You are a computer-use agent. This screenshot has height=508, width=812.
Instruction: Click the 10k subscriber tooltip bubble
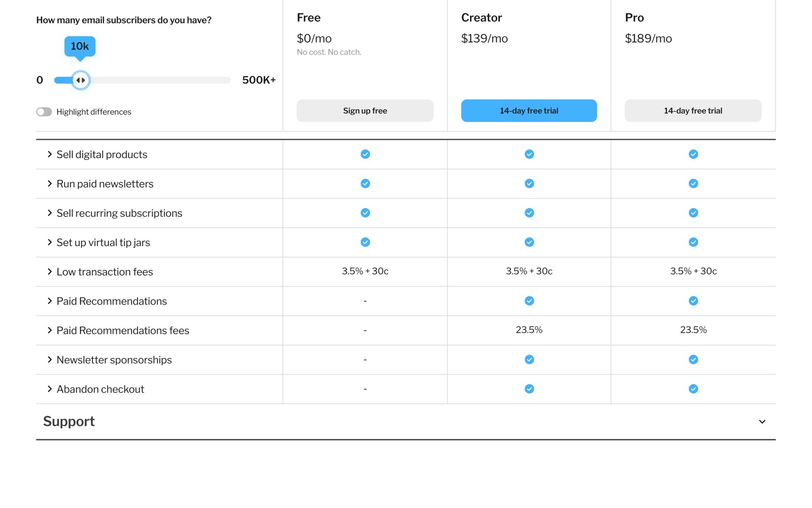[80, 46]
